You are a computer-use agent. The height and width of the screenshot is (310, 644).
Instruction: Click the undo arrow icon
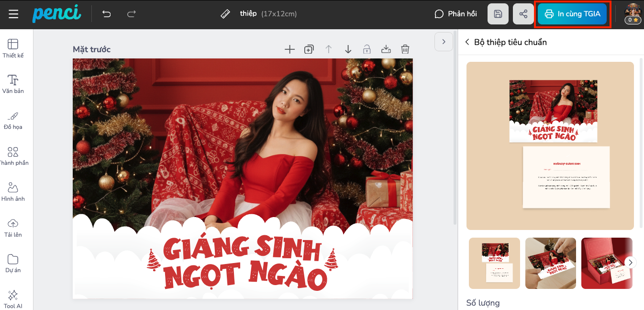(107, 14)
